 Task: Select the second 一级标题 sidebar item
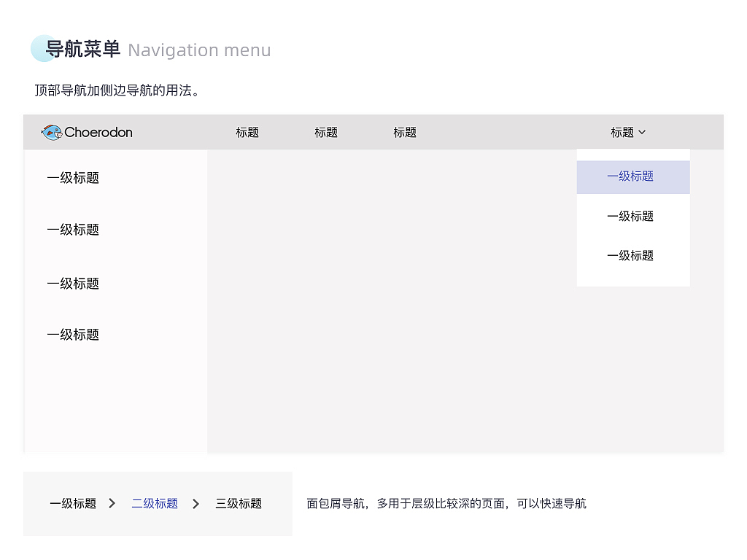tap(73, 230)
